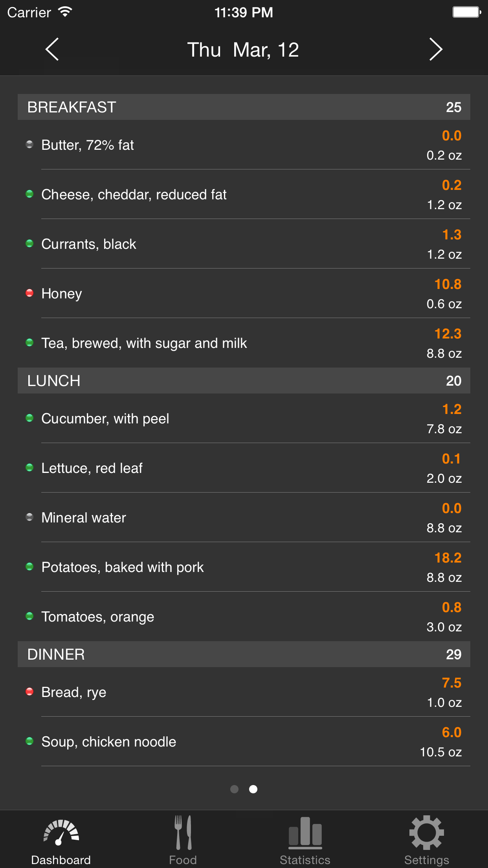
Task: Tap the red dot beside Bread, rye
Action: pos(29,691)
